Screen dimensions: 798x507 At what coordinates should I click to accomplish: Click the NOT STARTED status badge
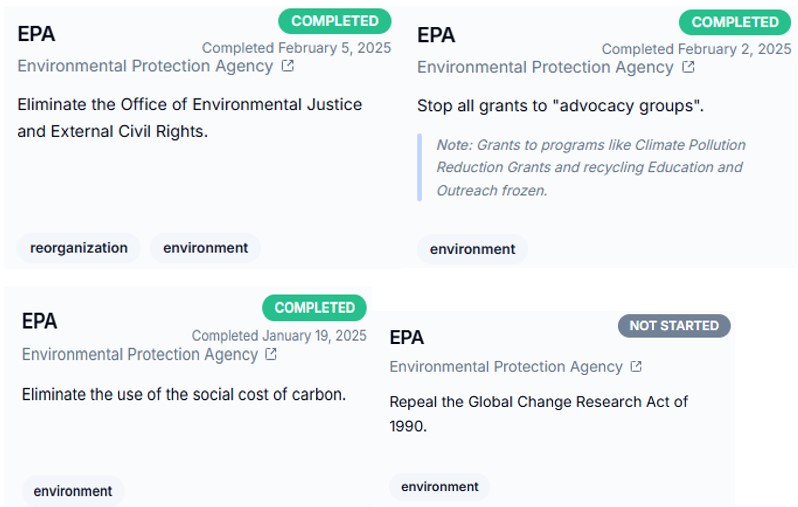coord(674,326)
